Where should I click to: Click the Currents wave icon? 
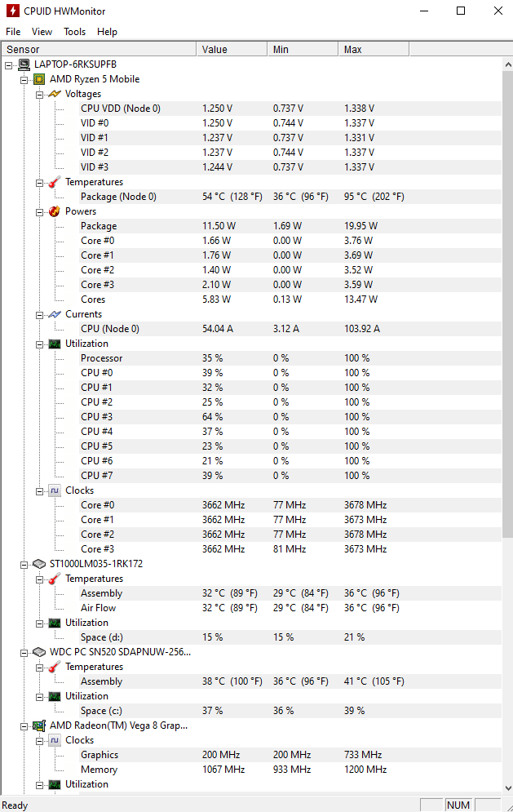coord(55,314)
